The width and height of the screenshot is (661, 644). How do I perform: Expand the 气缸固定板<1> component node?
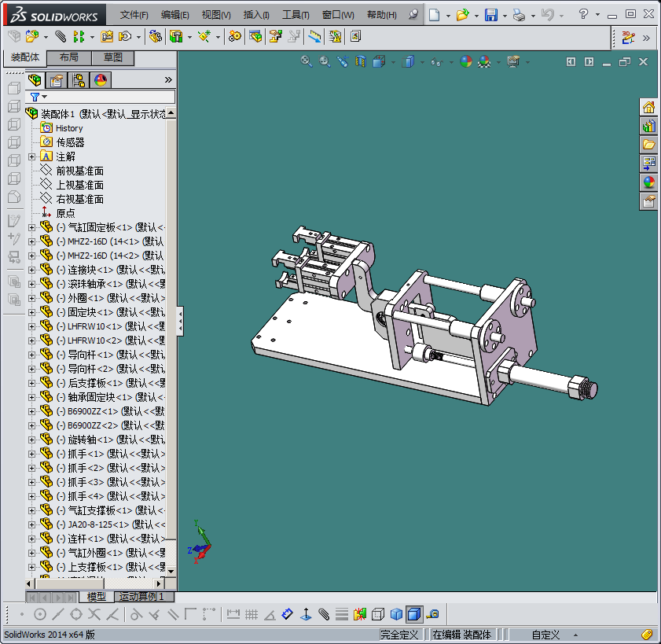tap(32, 227)
